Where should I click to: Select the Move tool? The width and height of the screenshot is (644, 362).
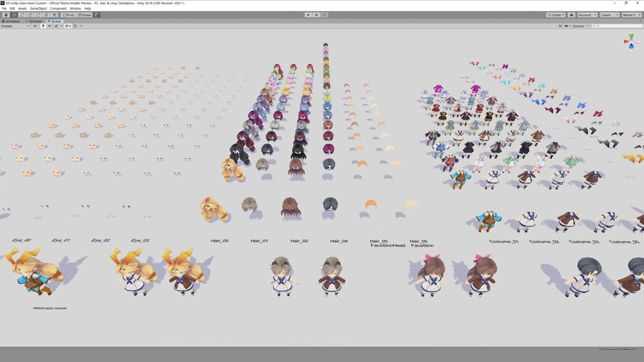pos(14,15)
